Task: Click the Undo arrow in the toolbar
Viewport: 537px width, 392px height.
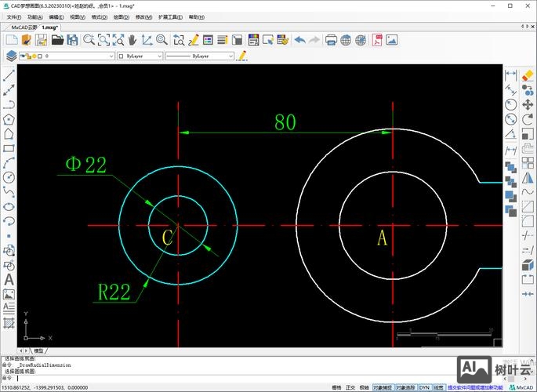Action: point(299,39)
